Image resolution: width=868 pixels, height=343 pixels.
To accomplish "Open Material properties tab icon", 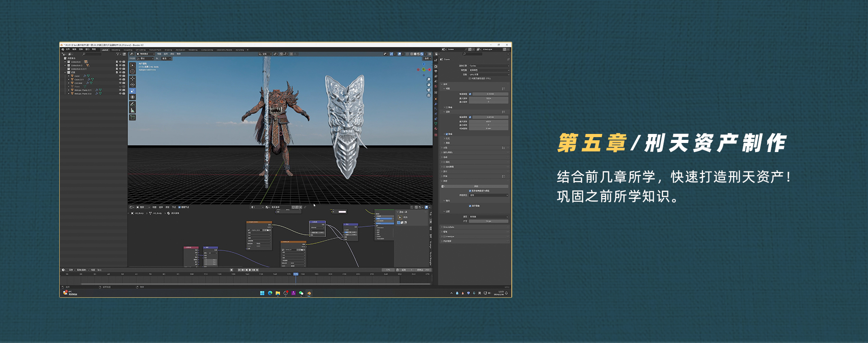I will [436, 129].
